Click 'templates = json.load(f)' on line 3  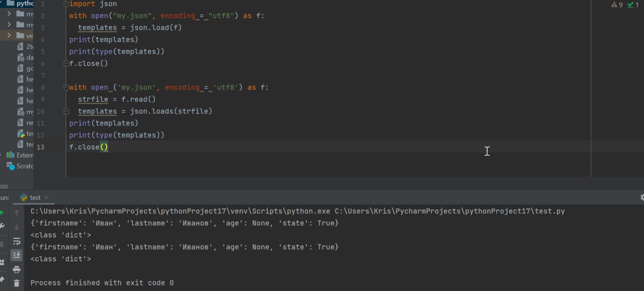130,28
